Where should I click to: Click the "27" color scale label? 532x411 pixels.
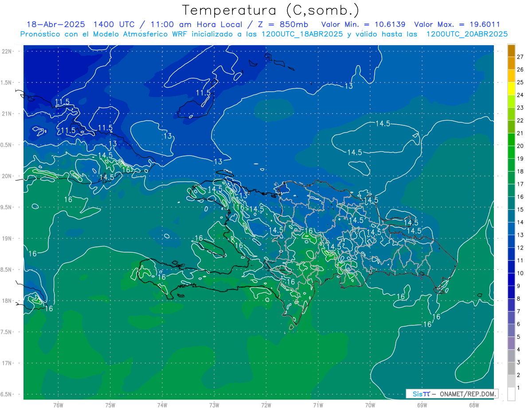point(520,57)
